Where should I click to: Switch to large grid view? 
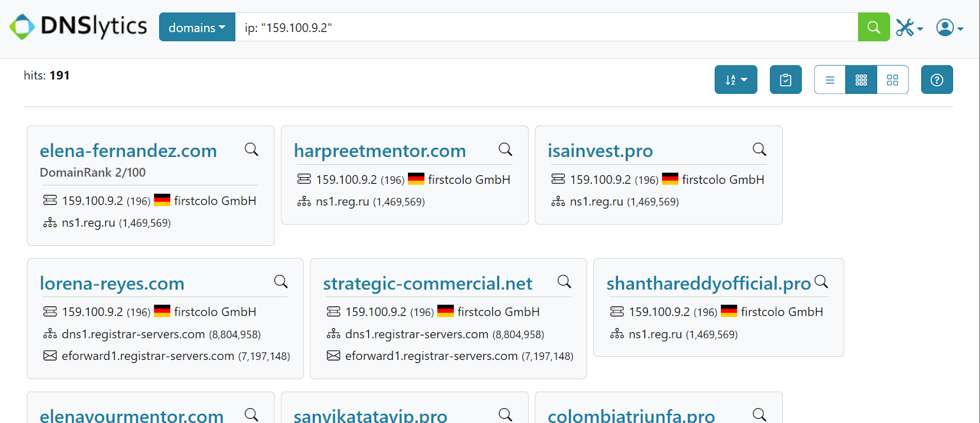pos(892,80)
